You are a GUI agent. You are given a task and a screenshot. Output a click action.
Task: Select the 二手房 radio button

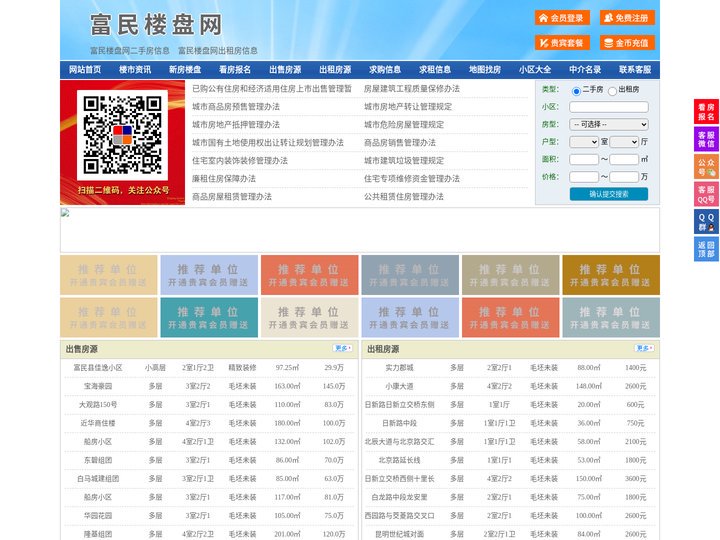click(x=576, y=91)
